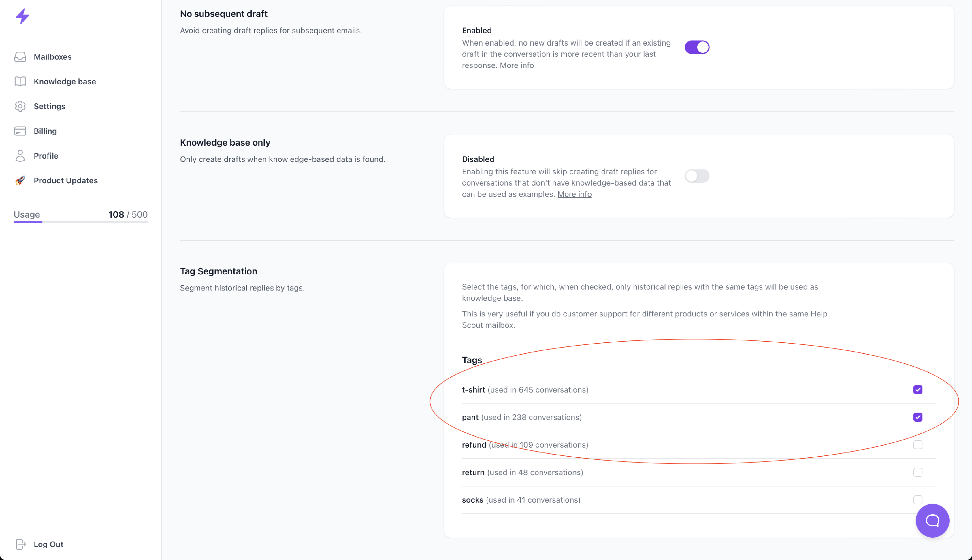The image size is (972, 560).
Task: Open More info link for subsequent drafts
Action: click(516, 65)
